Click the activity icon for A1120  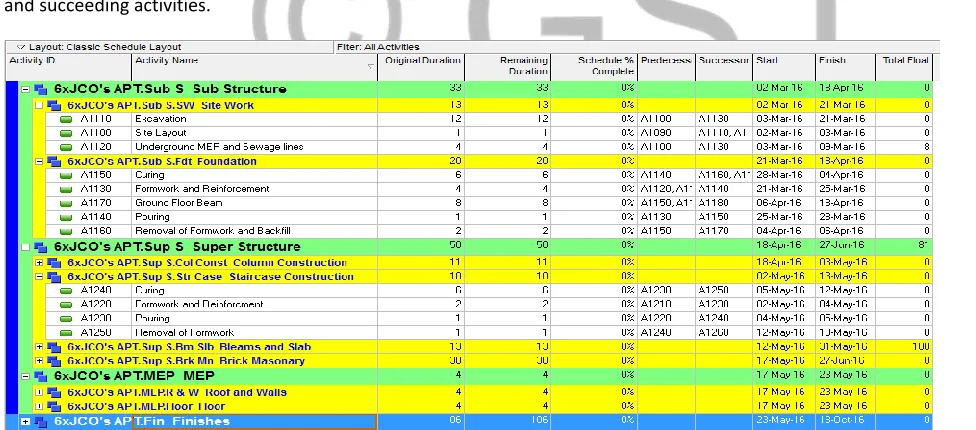pos(66,147)
